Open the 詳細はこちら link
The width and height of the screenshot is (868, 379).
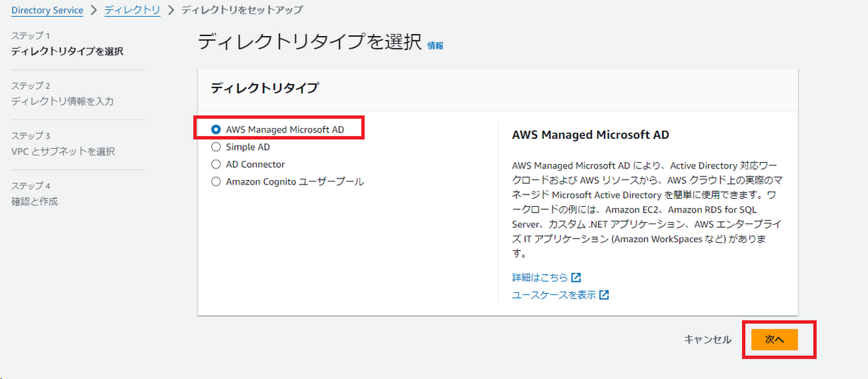[x=540, y=277]
